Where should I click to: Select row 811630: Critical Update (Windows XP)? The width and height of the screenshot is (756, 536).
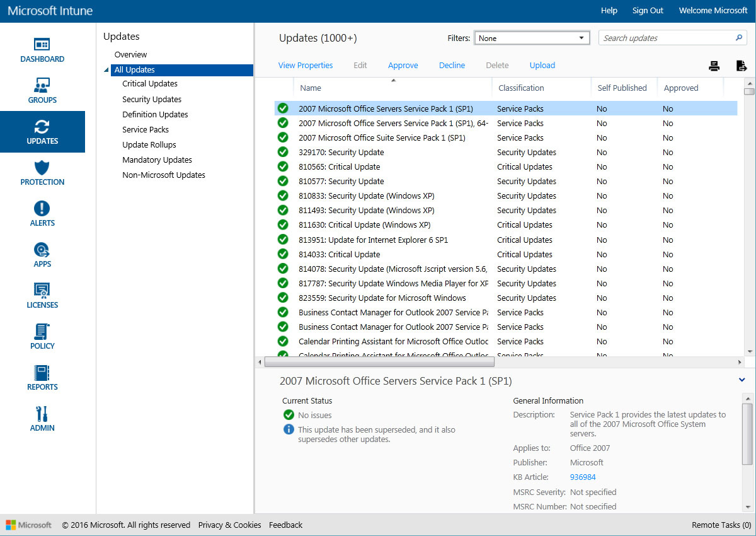click(x=506, y=224)
